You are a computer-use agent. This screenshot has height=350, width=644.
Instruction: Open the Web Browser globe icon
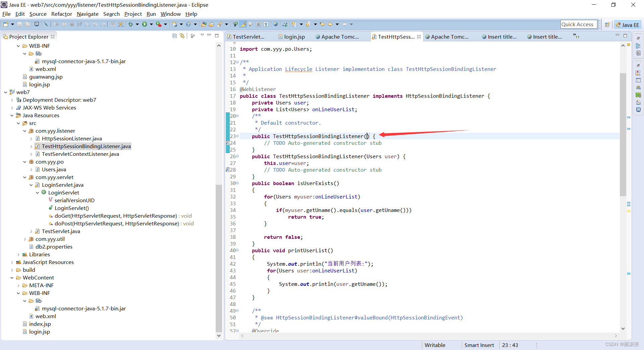(x=275, y=24)
